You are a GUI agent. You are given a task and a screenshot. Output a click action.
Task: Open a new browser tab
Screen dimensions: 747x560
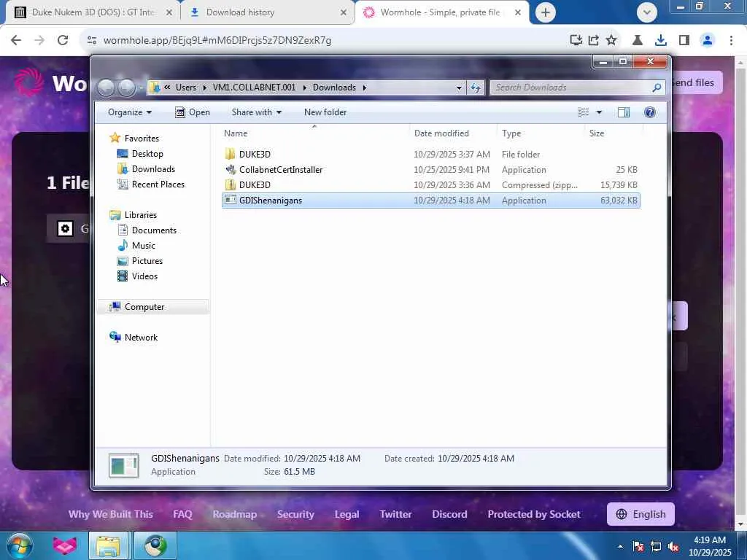tap(546, 12)
